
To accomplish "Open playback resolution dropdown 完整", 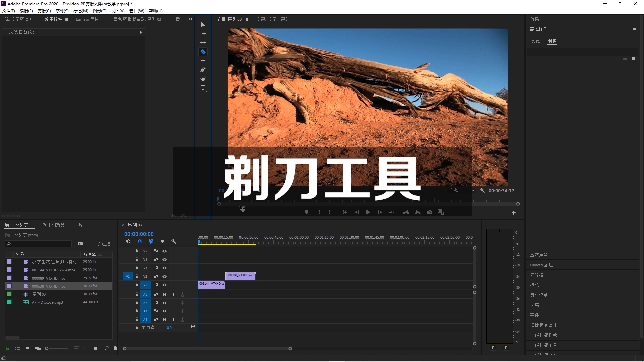I will (x=462, y=190).
